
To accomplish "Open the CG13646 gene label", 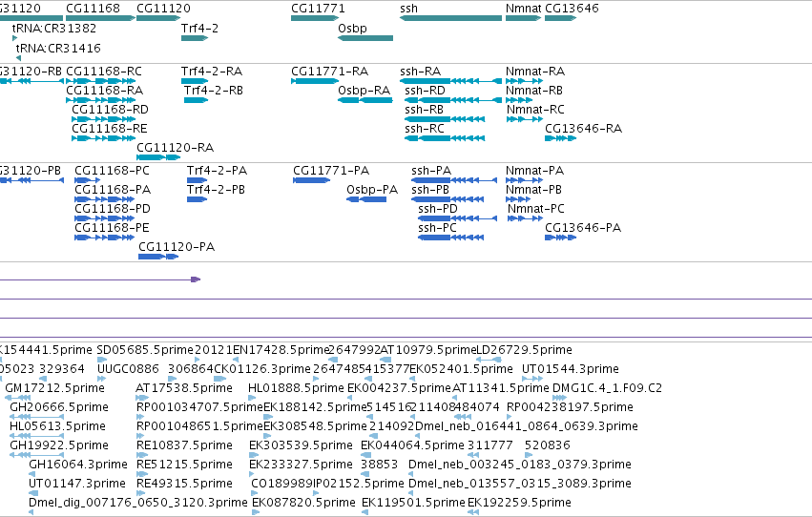I will [x=572, y=9].
